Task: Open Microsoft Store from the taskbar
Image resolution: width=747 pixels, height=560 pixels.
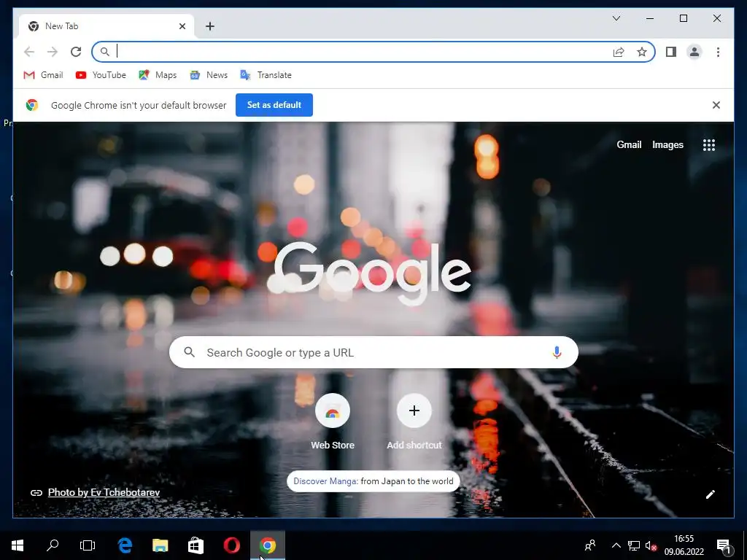Action: pos(196,545)
